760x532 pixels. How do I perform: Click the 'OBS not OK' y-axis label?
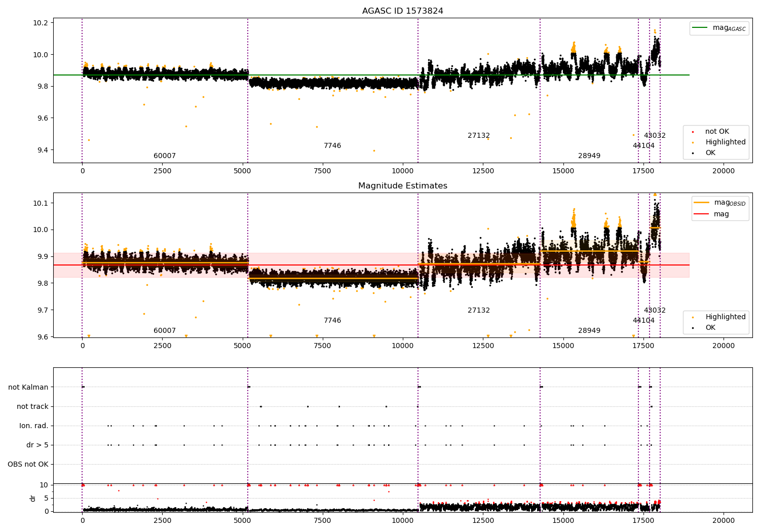point(28,465)
